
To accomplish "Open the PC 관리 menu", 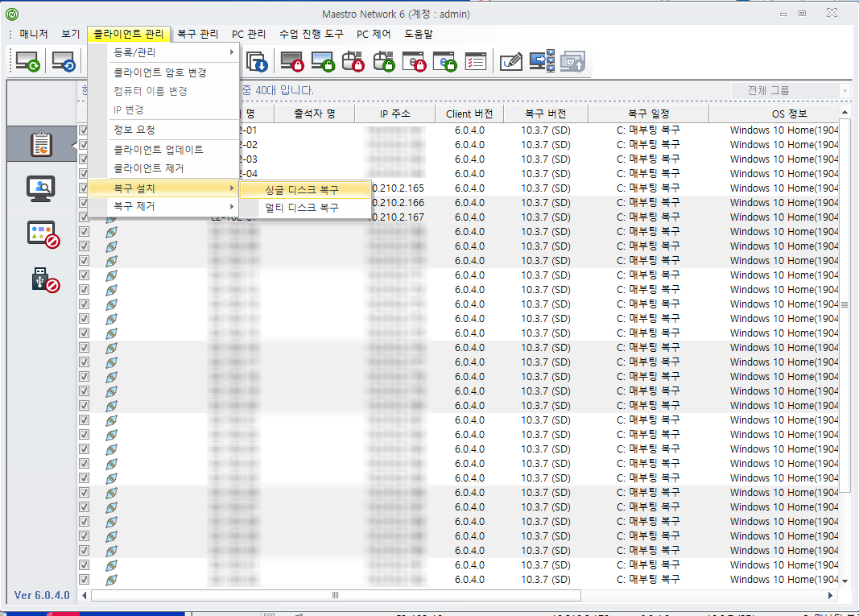I will pos(249,34).
